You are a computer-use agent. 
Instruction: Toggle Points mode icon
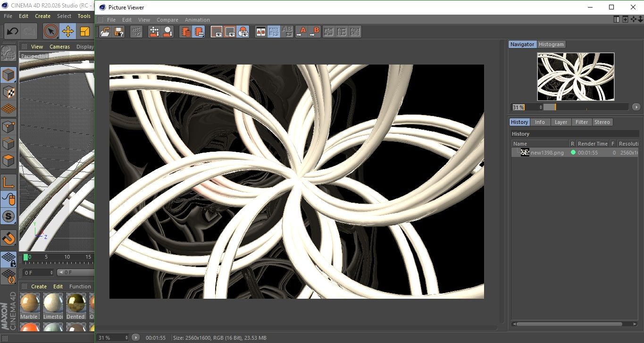pos(8,127)
